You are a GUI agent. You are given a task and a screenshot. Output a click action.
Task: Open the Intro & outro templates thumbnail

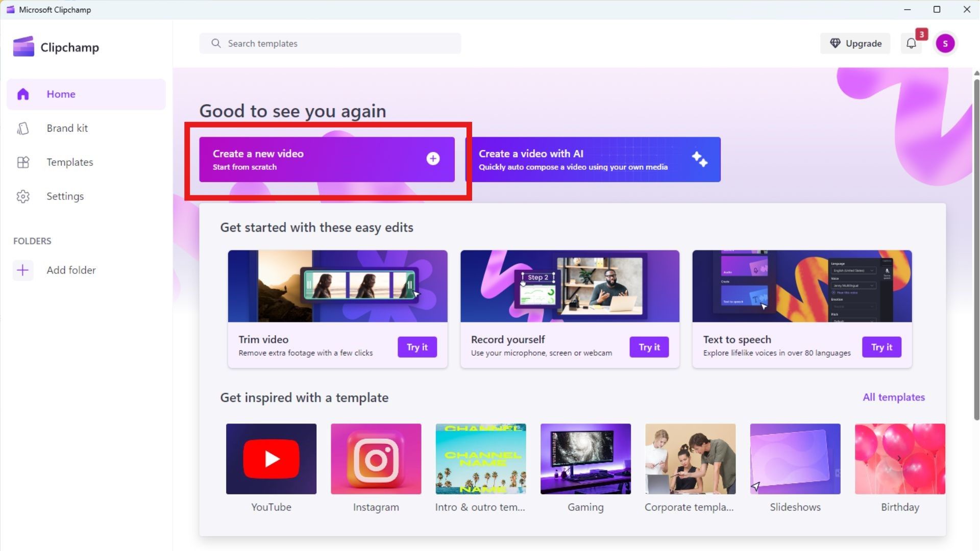tap(481, 459)
